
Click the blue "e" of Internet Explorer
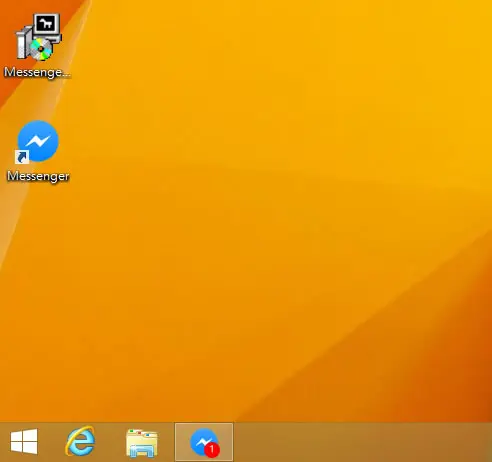coord(81,442)
